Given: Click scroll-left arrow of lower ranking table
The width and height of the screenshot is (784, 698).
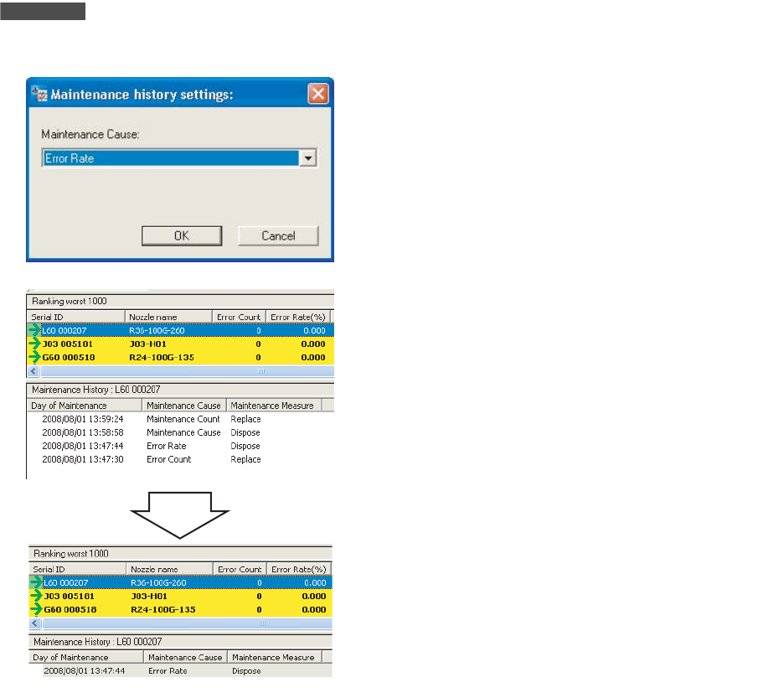Looking at the screenshot, I should tap(35, 623).
